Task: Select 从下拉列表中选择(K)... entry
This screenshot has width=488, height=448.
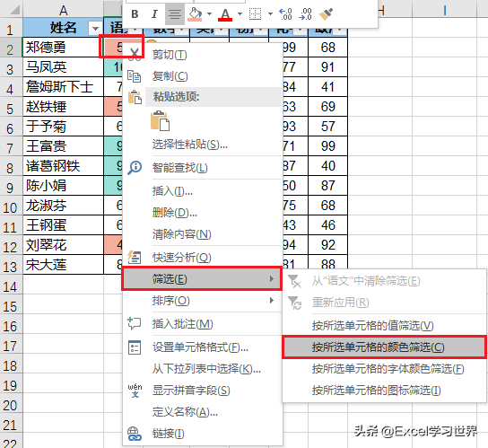Action: click(x=206, y=369)
